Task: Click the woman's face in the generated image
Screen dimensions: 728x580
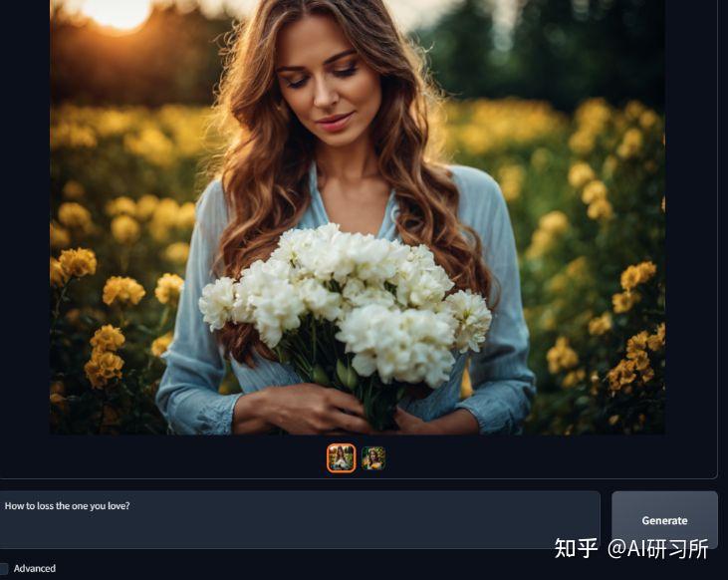Action: tap(326, 84)
